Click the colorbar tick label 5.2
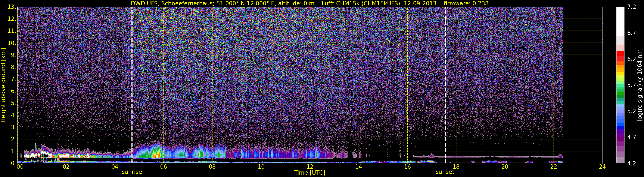The image size is (644, 177). tap(632, 111)
